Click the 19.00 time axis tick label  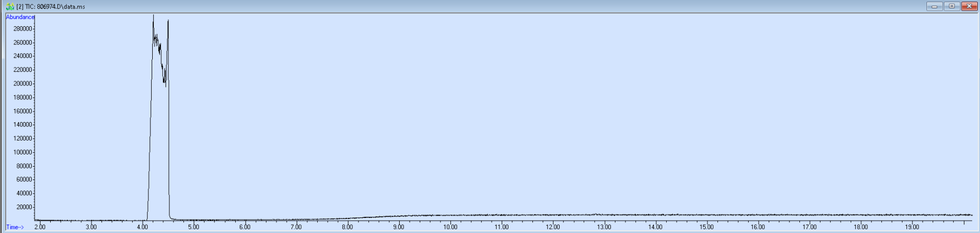coord(912,227)
